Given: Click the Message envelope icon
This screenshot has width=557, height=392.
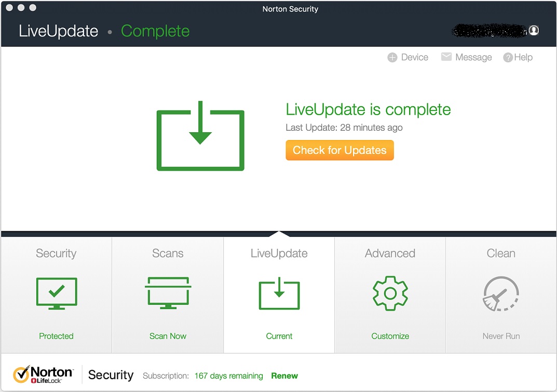Looking at the screenshot, I should [x=446, y=57].
